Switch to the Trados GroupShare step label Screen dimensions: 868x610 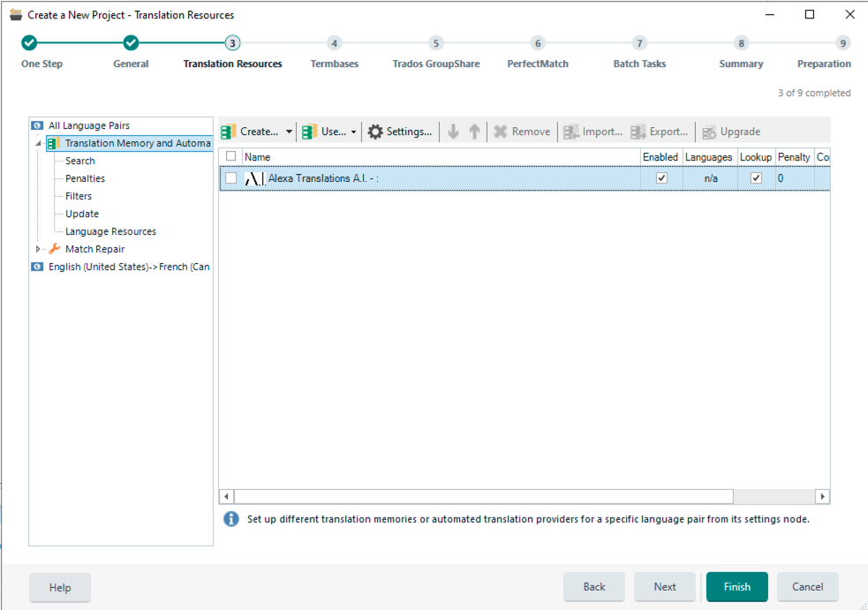point(436,64)
